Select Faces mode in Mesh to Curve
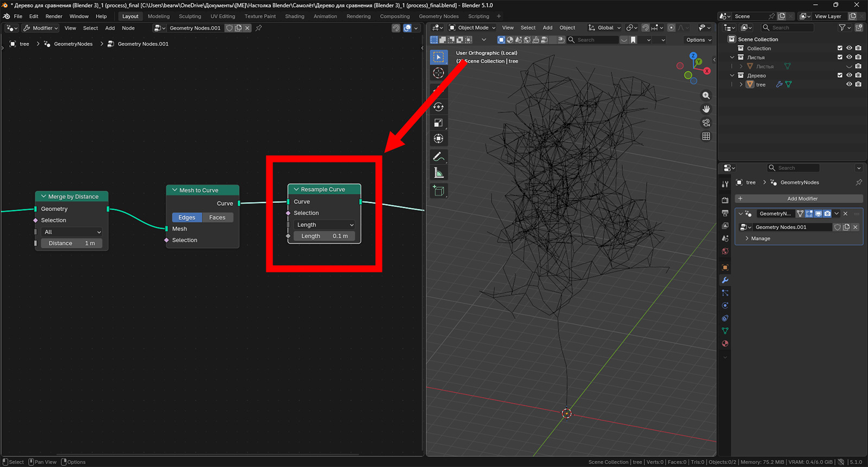Image resolution: width=868 pixels, height=467 pixels. click(x=217, y=217)
